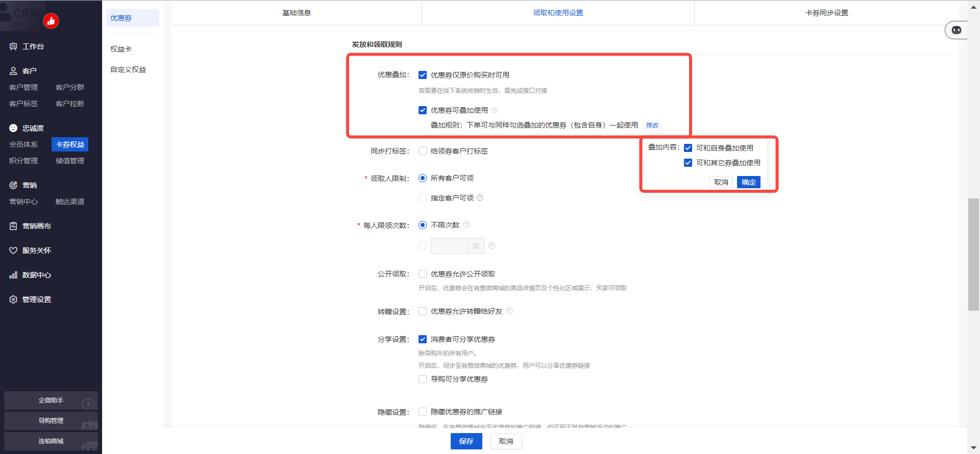Click the 工作台 workbench icon
Image resolution: width=980 pixels, height=454 pixels.
click(13, 46)
